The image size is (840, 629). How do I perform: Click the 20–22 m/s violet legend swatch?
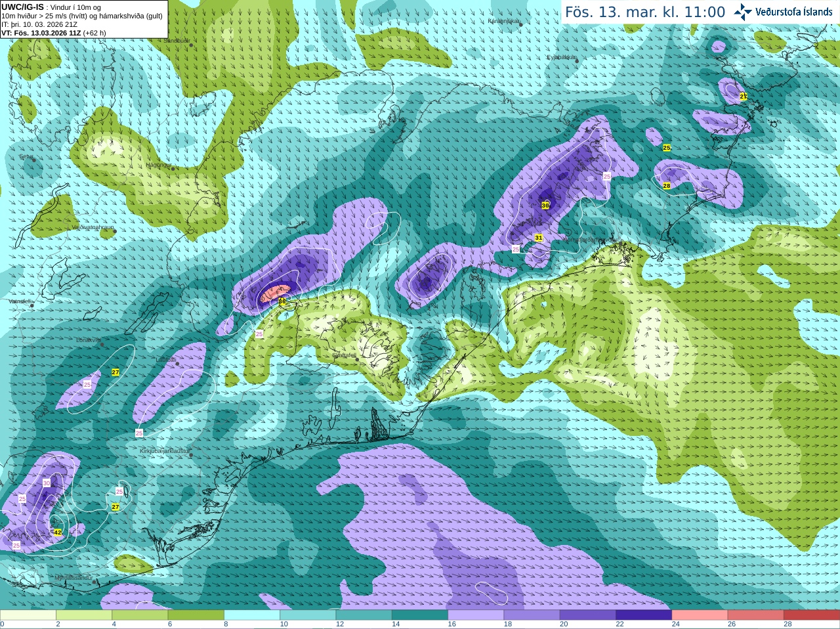[588, 615]
